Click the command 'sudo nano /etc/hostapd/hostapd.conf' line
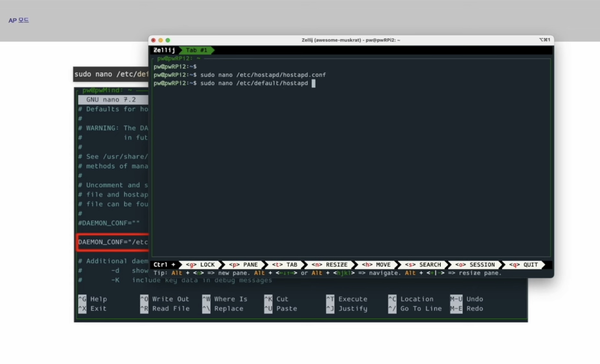The image size is (600, 364). coord(240,75)
